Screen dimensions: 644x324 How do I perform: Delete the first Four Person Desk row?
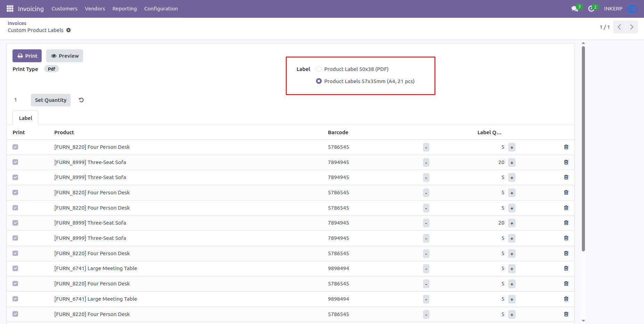[x=566, y=147]
